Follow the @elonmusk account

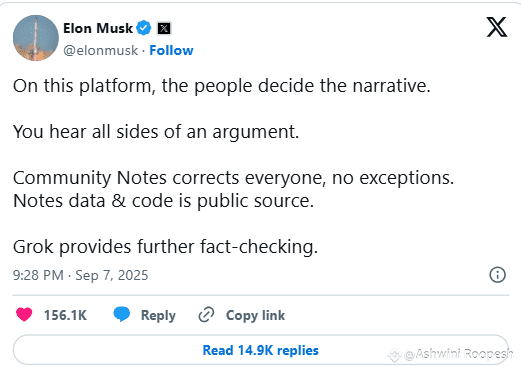click(x=171, y=50)
